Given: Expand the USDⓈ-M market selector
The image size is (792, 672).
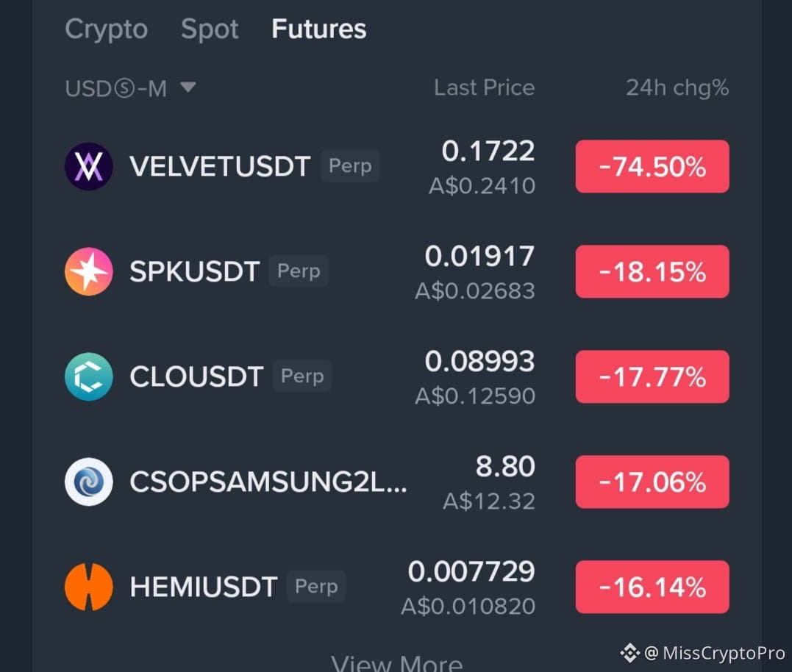Looking at the screenshot, I should [x=130, y=88].
